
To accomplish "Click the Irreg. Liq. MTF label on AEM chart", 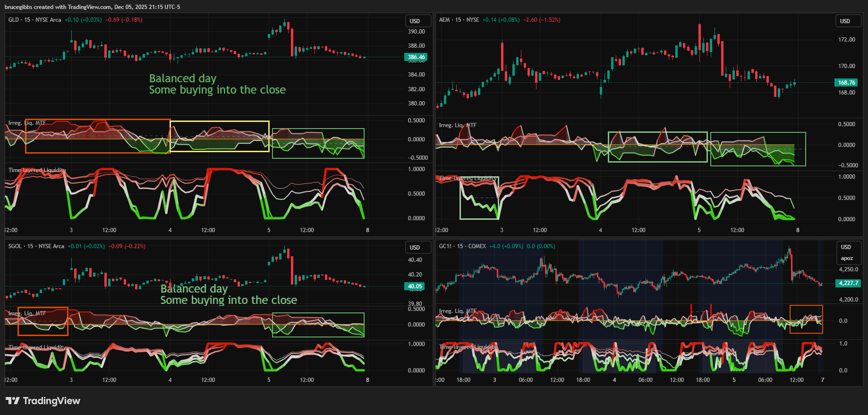I will click(x=457, y=125).
